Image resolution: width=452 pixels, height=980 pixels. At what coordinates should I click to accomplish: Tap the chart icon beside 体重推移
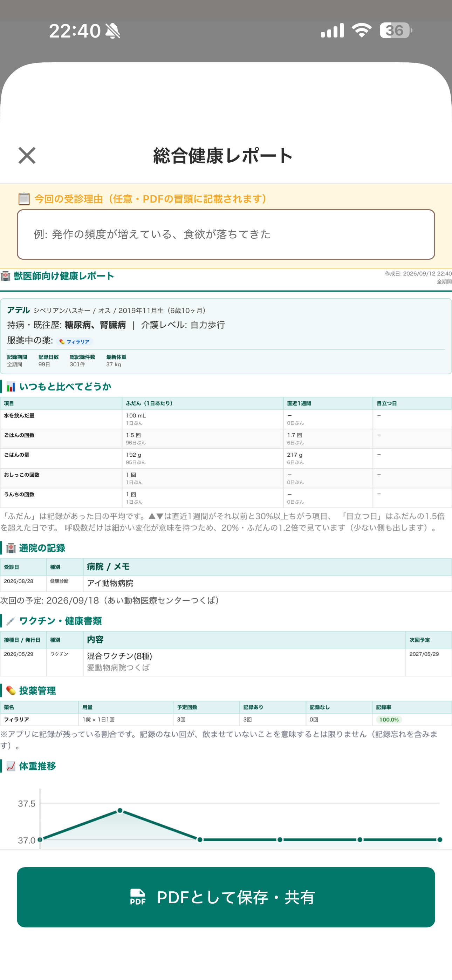click(x=11, y=766)
